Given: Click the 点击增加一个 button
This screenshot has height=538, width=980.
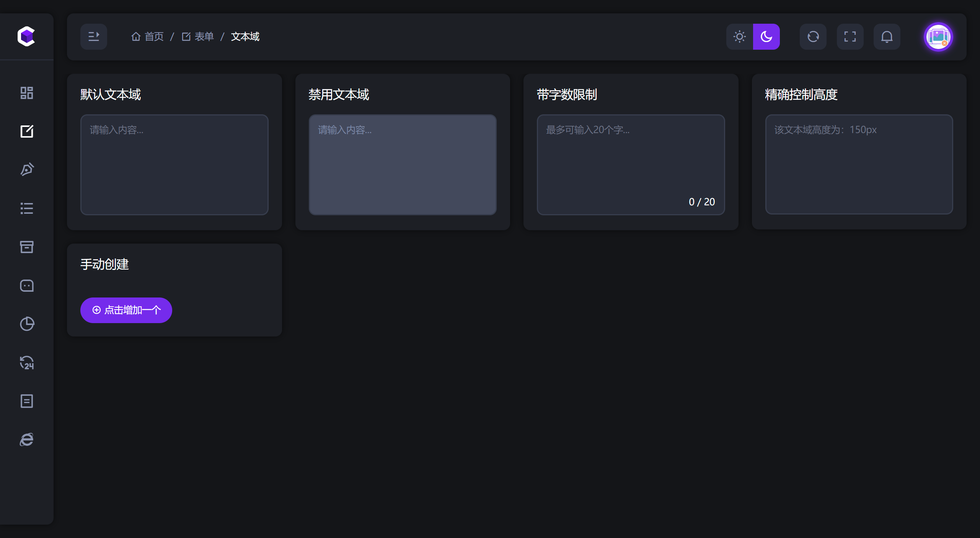Looking at the screenshot, I should click(126, 310).
